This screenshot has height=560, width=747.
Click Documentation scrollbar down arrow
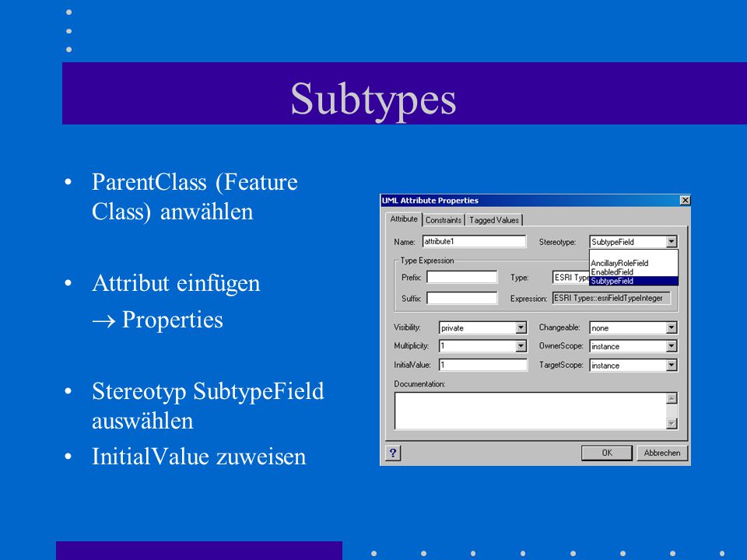pyautogui.click(x=672, y=423)
